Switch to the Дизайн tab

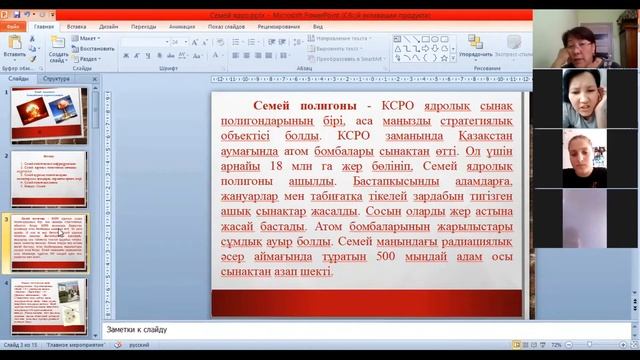[109, 27]
